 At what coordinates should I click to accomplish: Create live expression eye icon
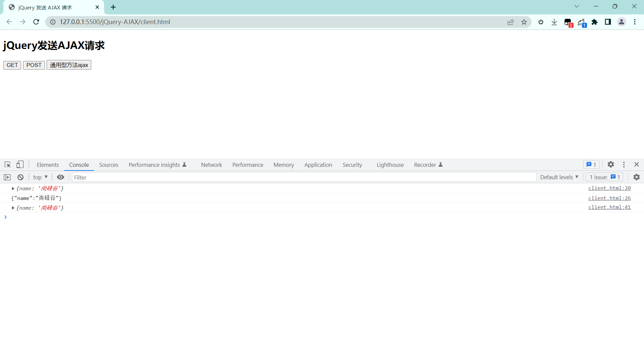(60, 177)
